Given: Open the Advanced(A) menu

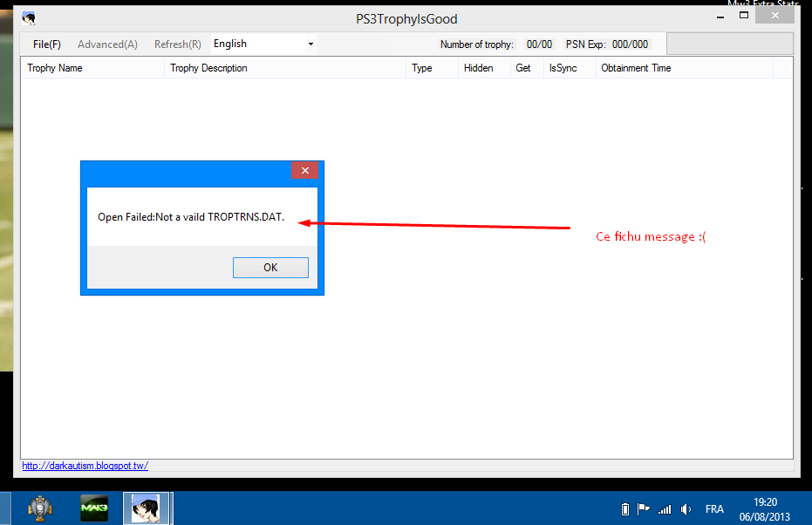Looking at the screenshot, I should coord(108,44).
